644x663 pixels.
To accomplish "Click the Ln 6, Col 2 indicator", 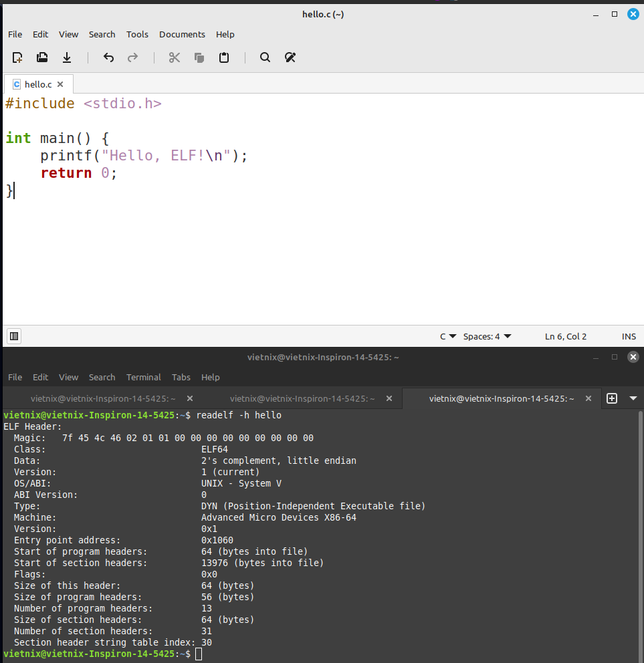I will pos(566,337).
